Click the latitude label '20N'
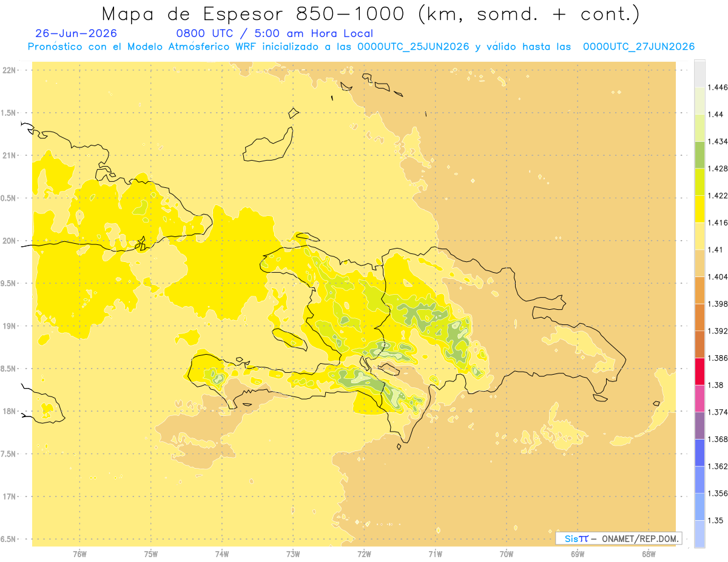The height and width of the screenshot is (562, 728). (8, 241)
